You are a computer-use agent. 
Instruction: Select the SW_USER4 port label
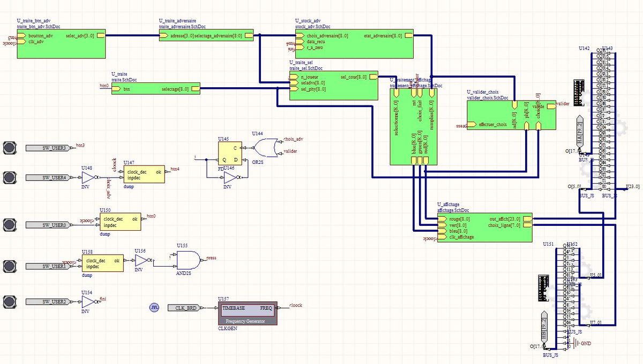(53, 177)
